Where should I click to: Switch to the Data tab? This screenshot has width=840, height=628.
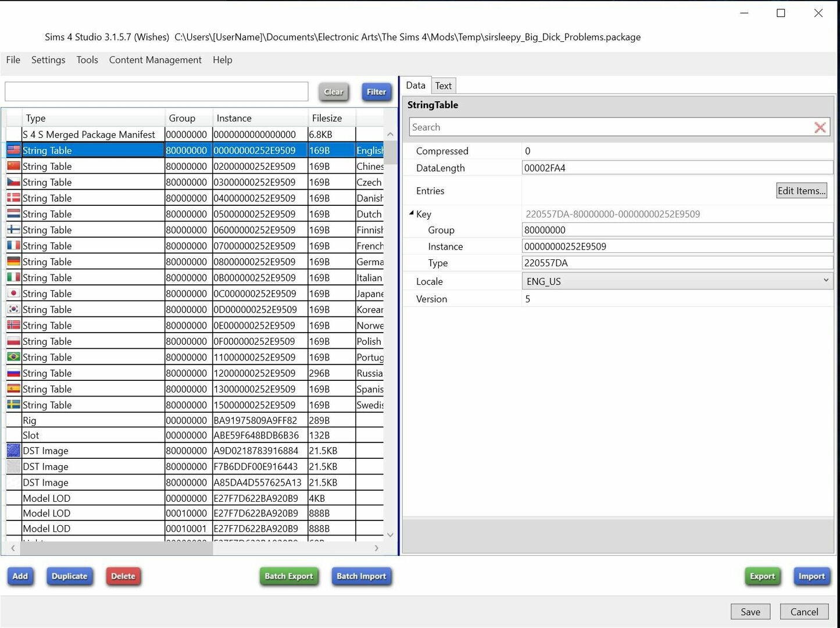click(416, 85)
